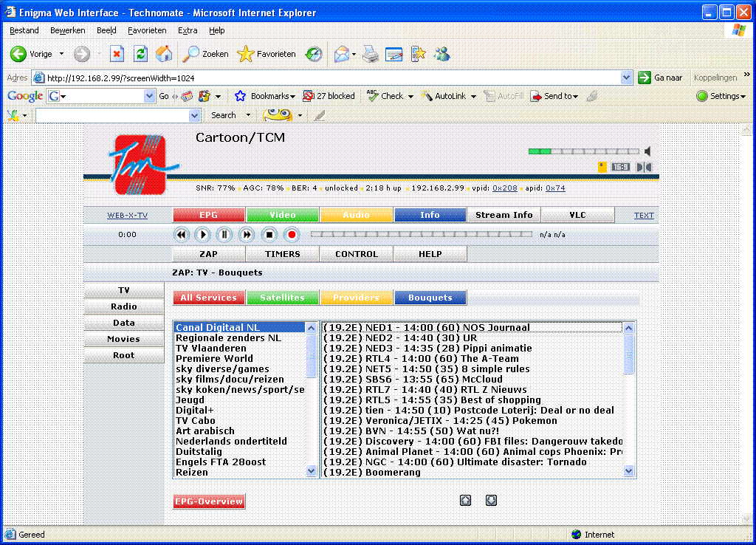The image size is (756, 545).
Task: Click Ga naar go button
Action: pyautogui.click(x=660, y=78)
